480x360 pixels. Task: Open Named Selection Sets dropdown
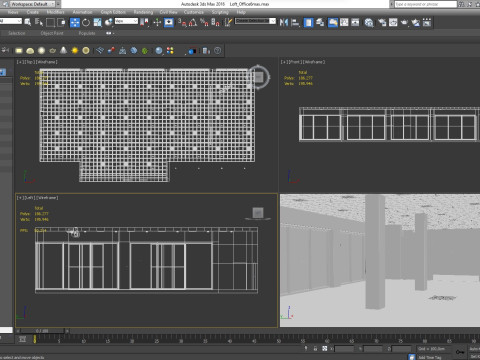[x=255, y=21]
